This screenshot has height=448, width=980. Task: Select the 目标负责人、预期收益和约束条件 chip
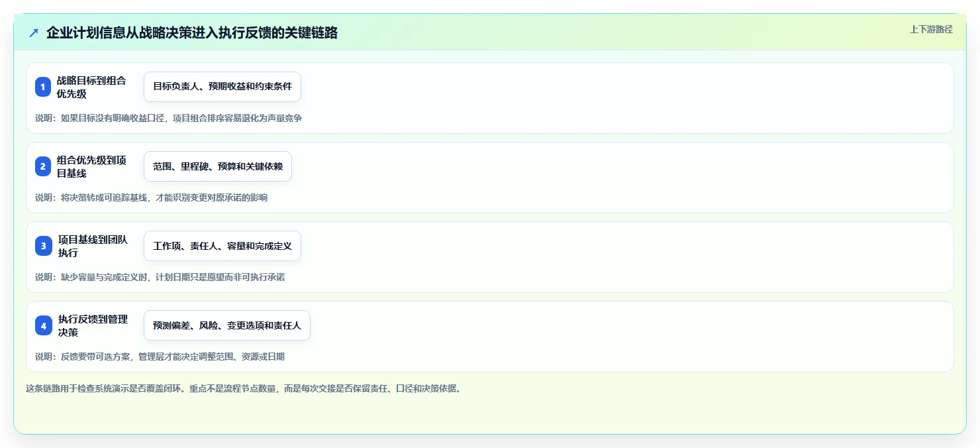pos(222,87)
